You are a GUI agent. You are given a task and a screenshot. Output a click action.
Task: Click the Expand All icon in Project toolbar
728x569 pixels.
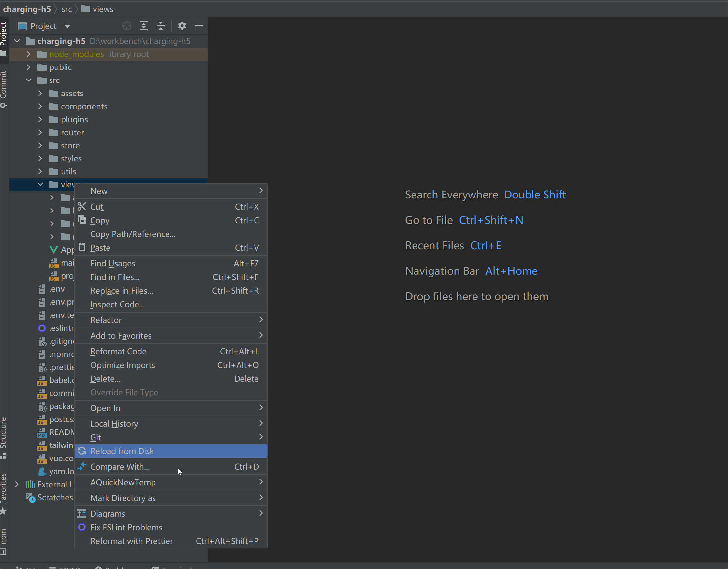144,26
